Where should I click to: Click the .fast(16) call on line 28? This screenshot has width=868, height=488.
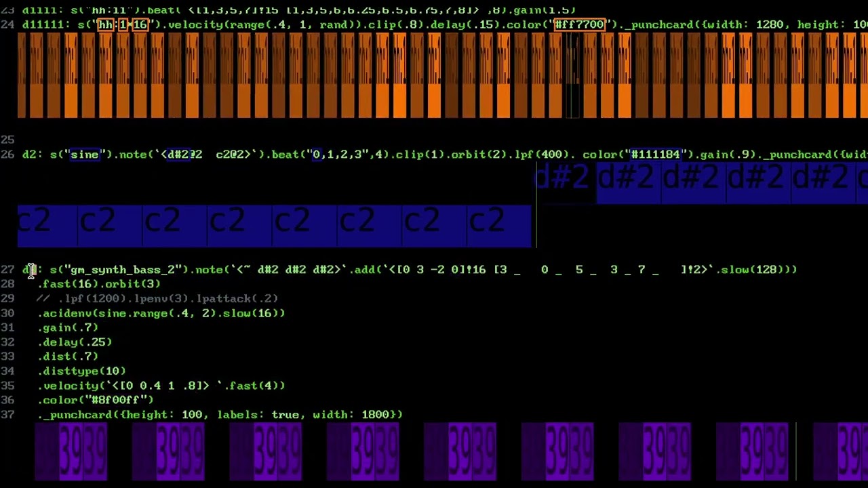coord(68,284)
